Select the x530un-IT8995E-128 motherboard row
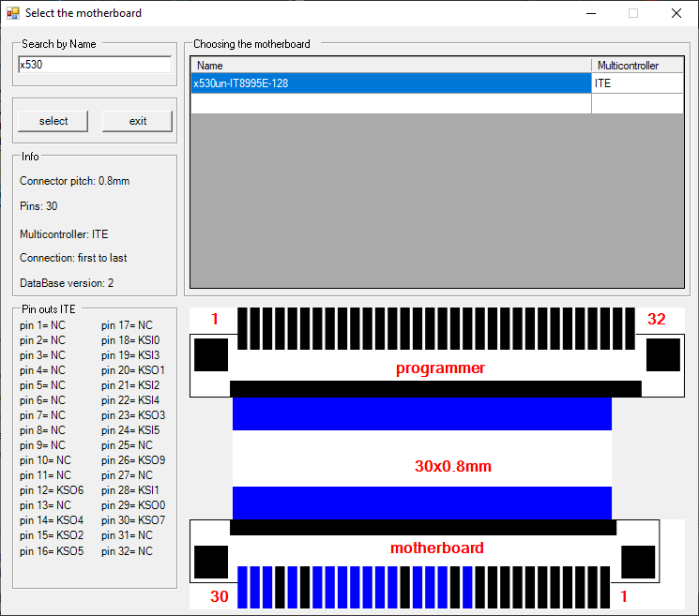Image resolution: width=699 pixels, height=616 pixels. (x=390, y=83)
